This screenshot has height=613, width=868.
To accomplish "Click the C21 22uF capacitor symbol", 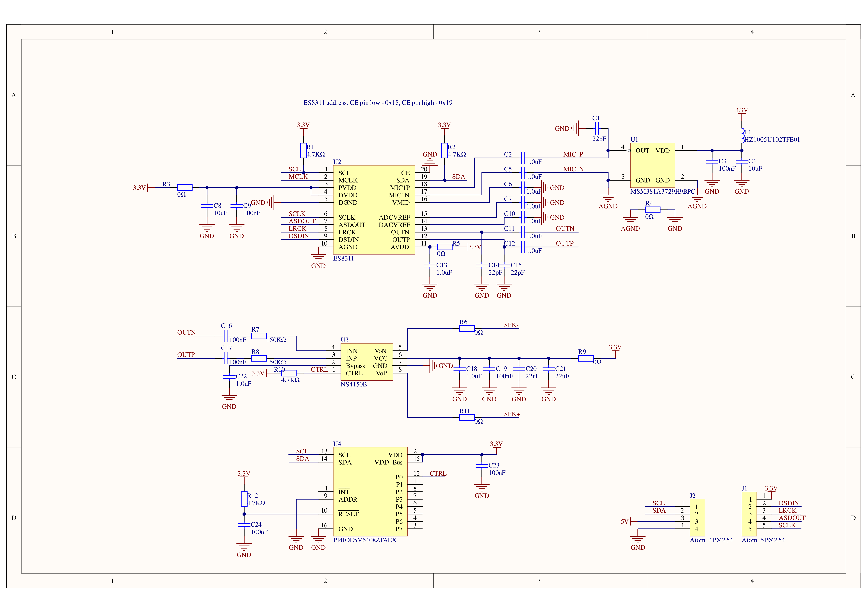I will [x=549, y=369].
